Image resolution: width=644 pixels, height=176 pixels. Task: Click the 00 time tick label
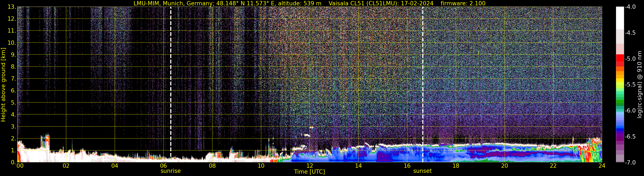[x=20, y=166]
